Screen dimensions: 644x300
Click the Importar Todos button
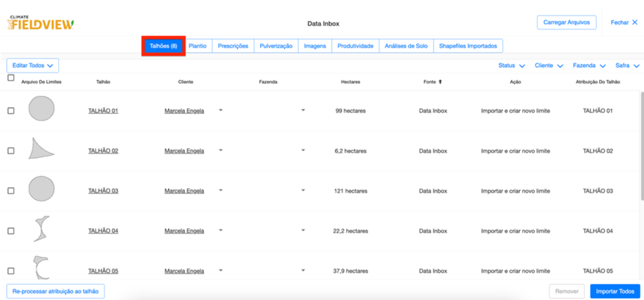click(615, 291)
